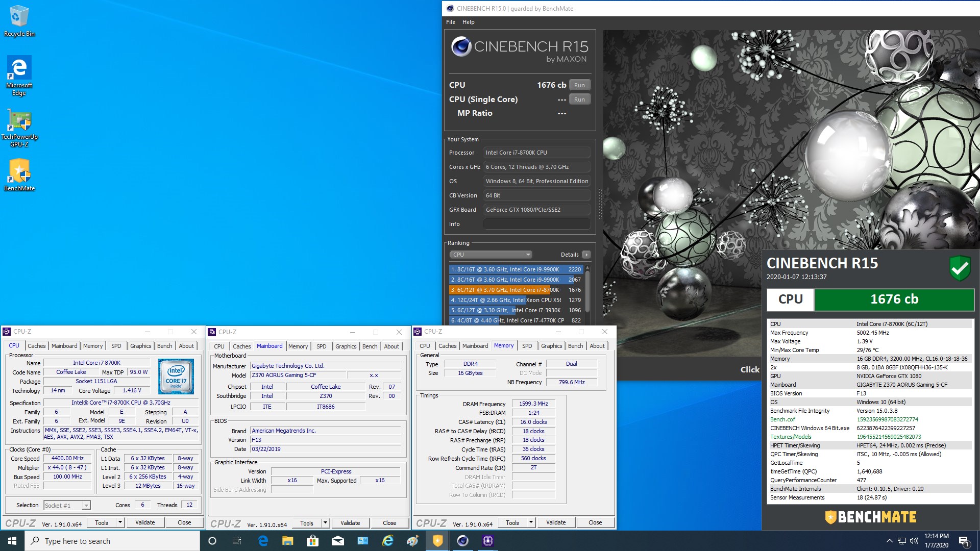Open the volume tray icon
The width and height of the screenshot is (980, 551).
pyautogui.click(x=914, y=541)
